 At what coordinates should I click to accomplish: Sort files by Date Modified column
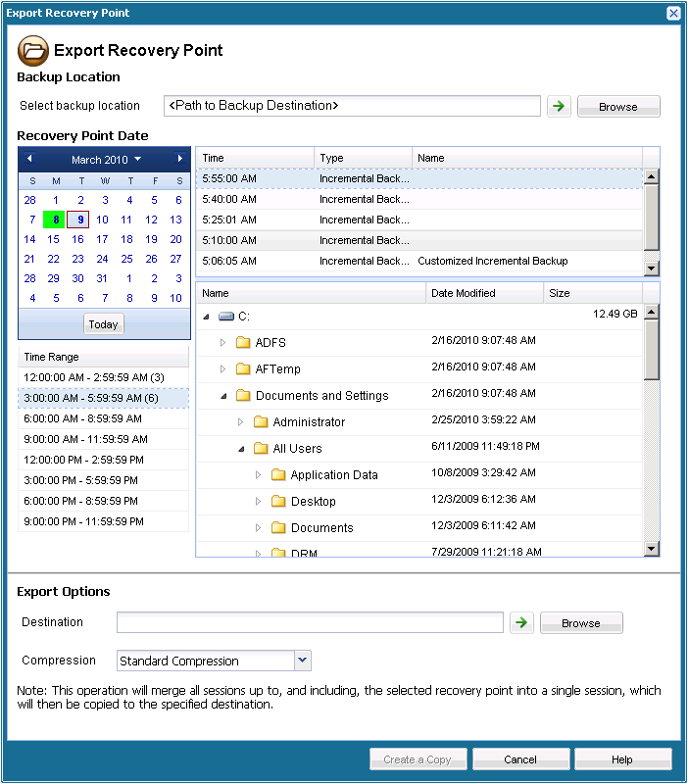click(485, 293)
